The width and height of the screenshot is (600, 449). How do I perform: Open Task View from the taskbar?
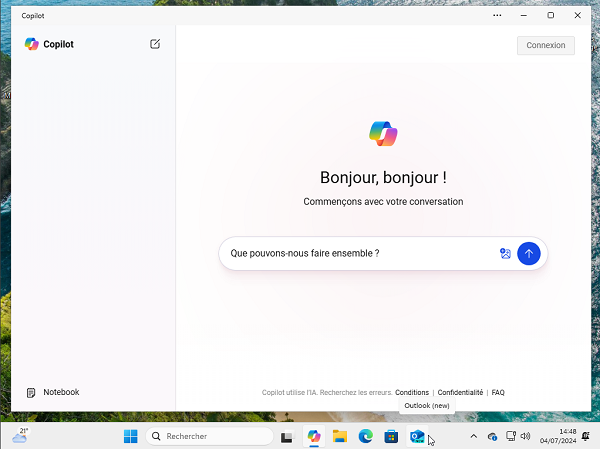(287, 436)
